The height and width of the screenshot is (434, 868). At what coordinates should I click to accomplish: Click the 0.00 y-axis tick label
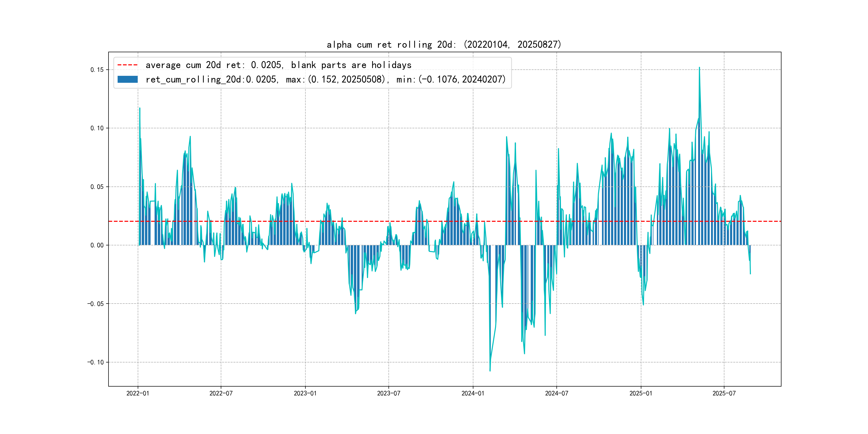(x=97, y=245)
